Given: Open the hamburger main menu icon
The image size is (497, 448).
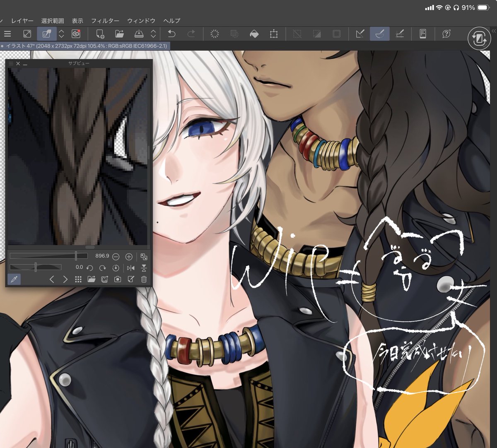Looking at the screenshot, I should click(7, 34).
